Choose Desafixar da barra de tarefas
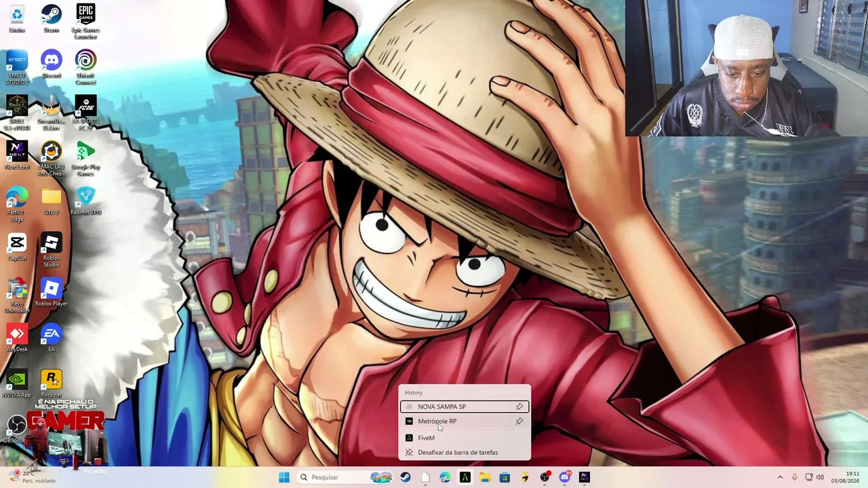868x488 pixels. click(x=465, y=453)
